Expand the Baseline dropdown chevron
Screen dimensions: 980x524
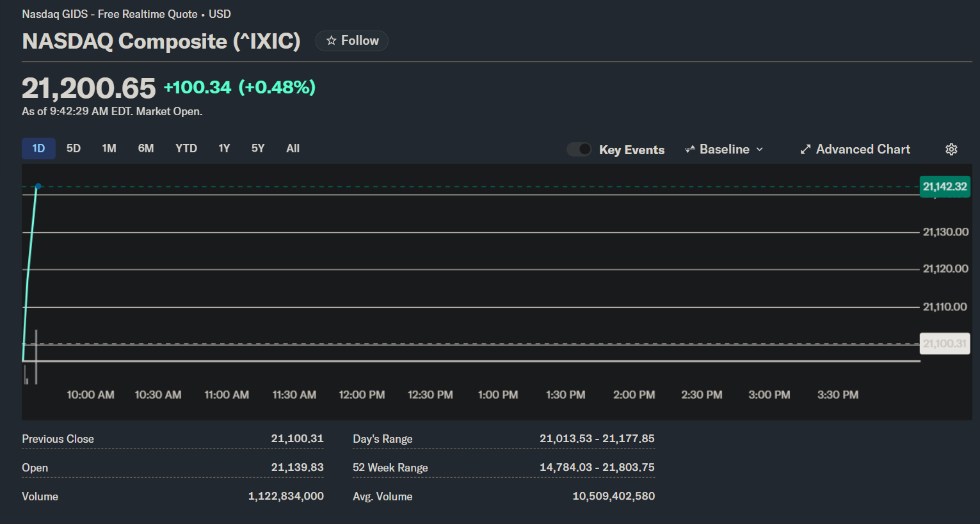tap(760, 149)
